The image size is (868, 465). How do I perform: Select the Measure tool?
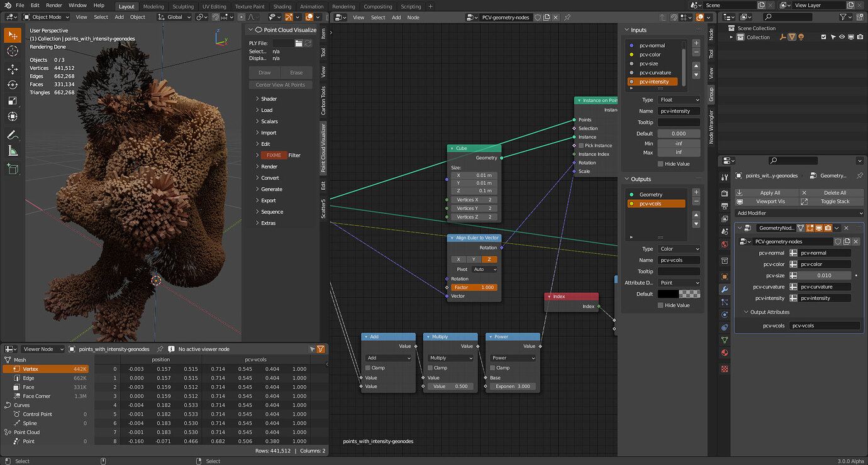pos(13,151)
